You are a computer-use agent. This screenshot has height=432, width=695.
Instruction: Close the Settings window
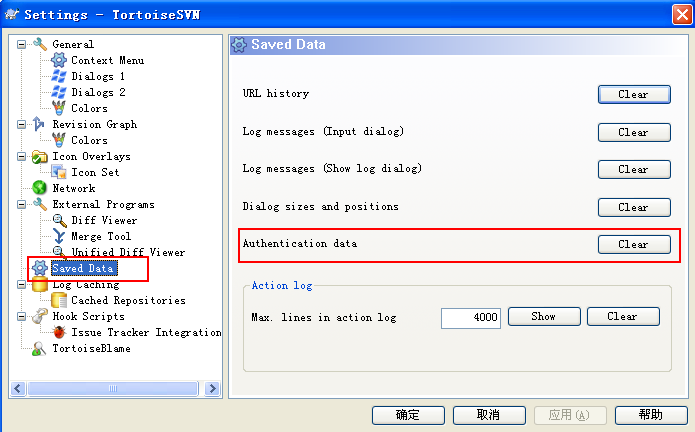pyautogui.click(x=682, y=15)
